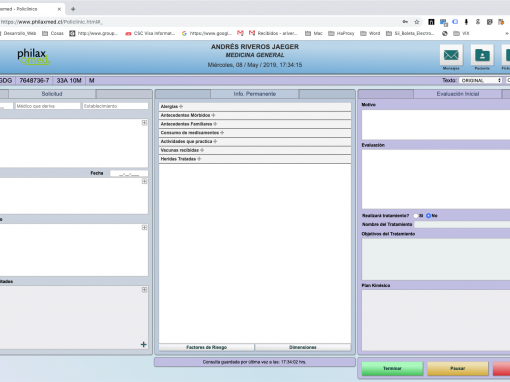Click the saved password key icon
510x382 pixels.
pos(405,22)
